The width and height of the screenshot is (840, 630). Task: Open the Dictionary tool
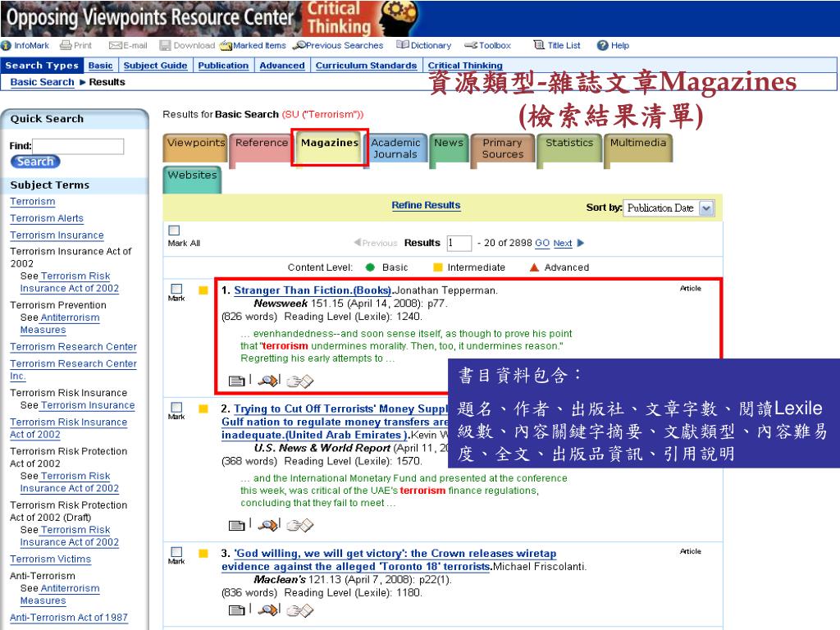click(424, 46)
